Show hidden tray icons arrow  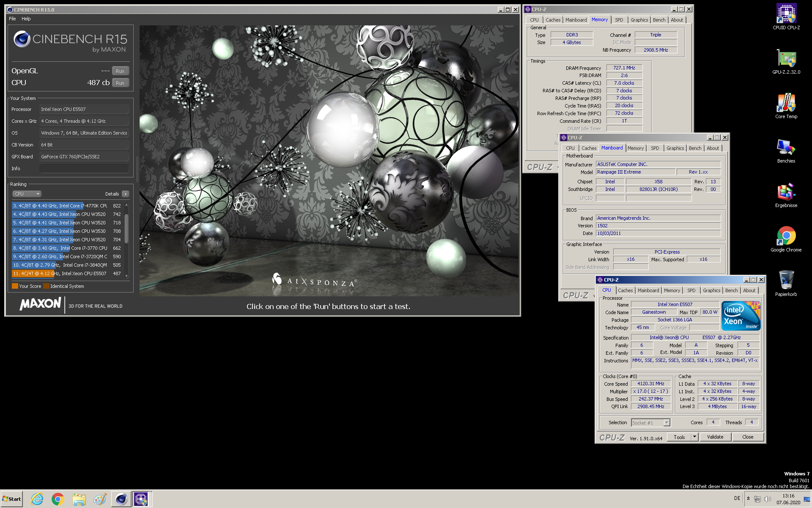click(x=748, y=499)
